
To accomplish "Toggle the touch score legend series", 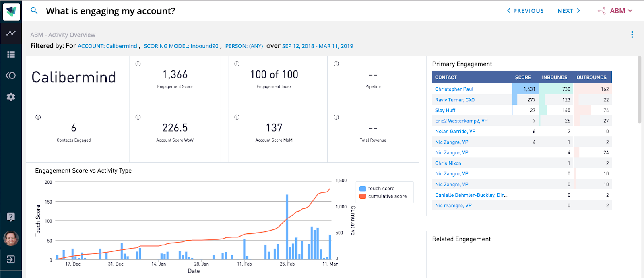I will click(377, 188).
